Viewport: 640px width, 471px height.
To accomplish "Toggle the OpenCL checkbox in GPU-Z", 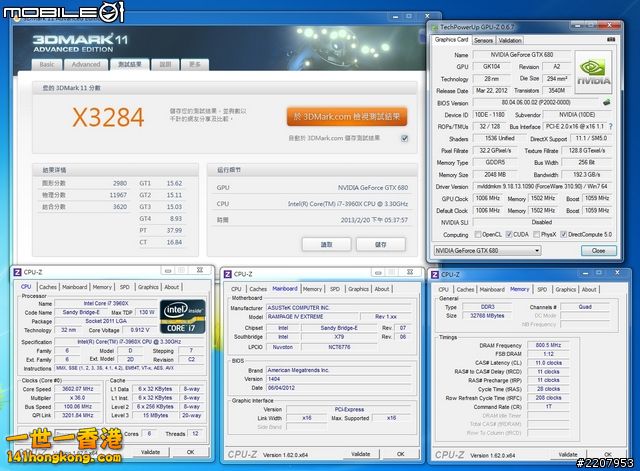I will point(478,235).
